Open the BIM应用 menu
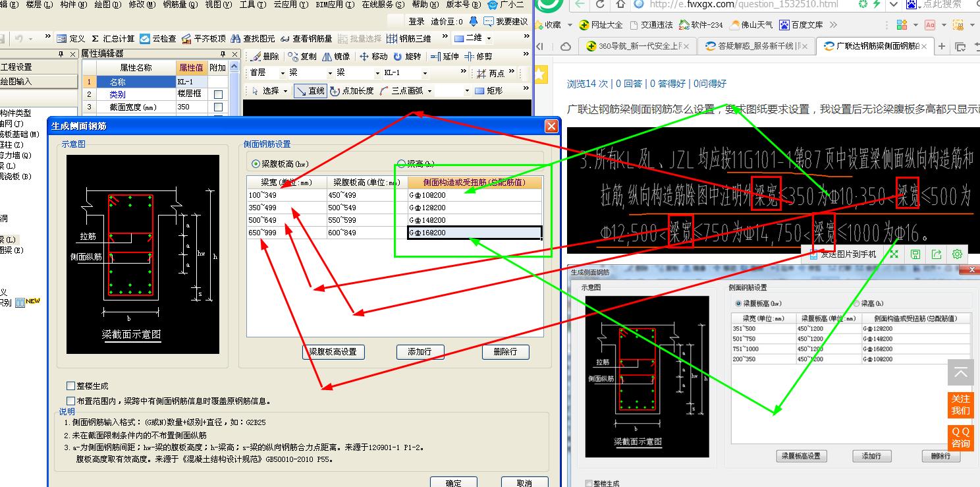This screenshot has height=487, width=980. (334, 5)
